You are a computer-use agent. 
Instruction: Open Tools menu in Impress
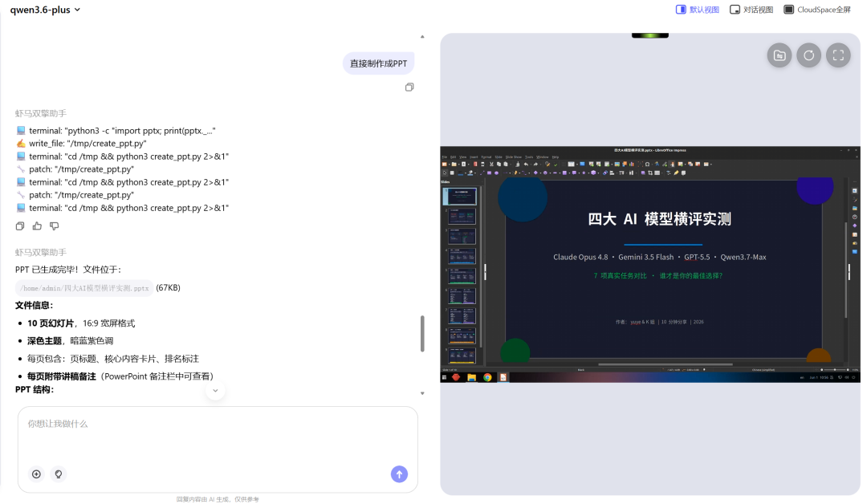(529, 157)
